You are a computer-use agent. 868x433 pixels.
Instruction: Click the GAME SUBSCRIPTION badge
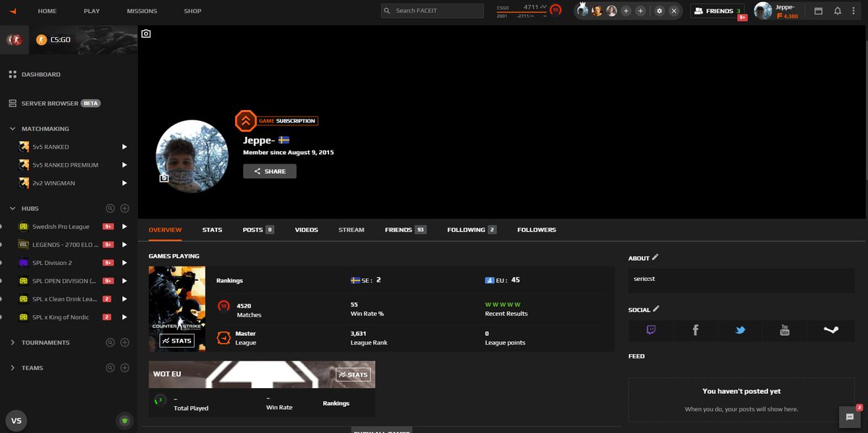coord(276,121)
